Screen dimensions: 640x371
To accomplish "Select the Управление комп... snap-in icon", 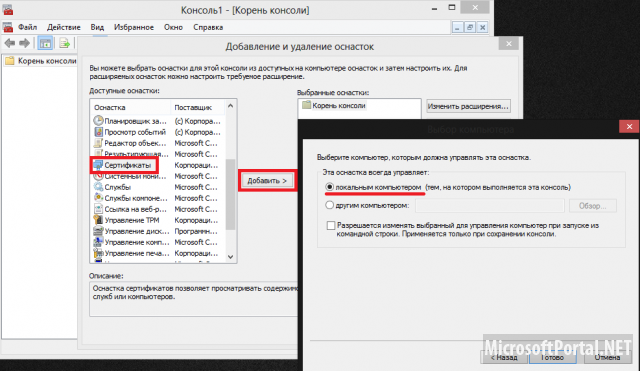I will pyautogui.click(x=98, y=242).
